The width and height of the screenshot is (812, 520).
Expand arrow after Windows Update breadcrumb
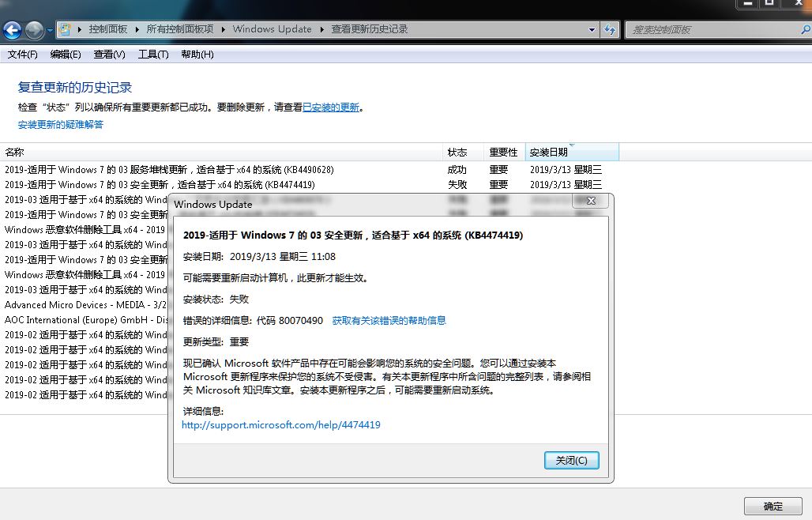pos(321,29)
